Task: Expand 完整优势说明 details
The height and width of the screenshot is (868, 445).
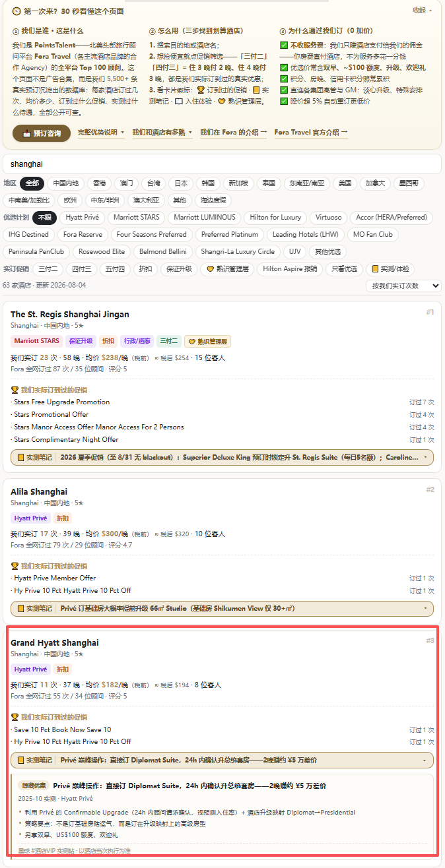Action: point(100,133)
